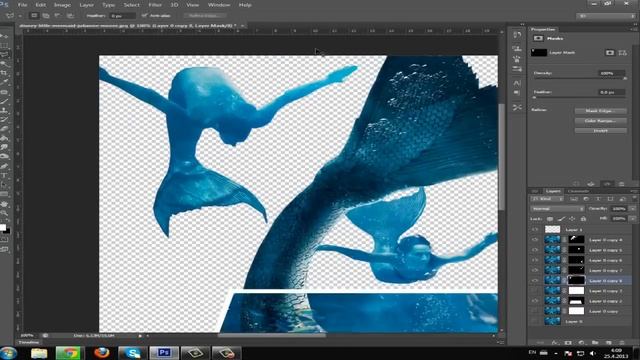Click the Color Range button
Image resolution: width=640 pixels, height=360 pixels.
point(600,121)
